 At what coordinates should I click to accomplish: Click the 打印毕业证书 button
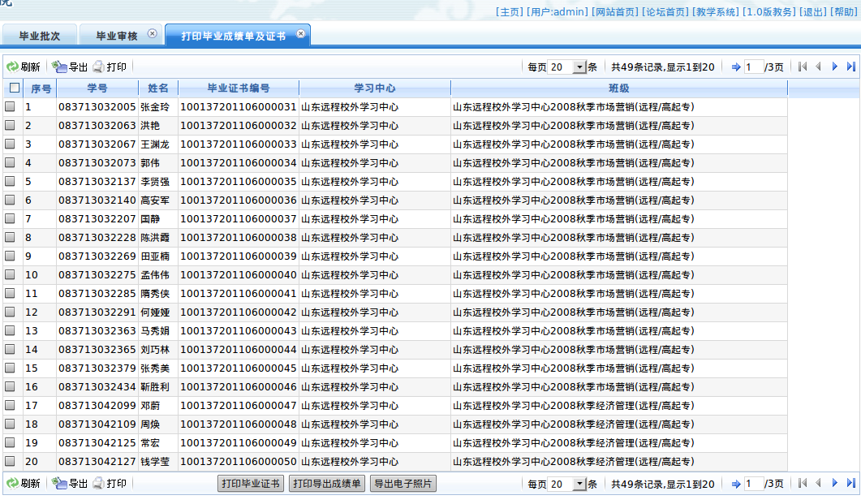(251, 484)
